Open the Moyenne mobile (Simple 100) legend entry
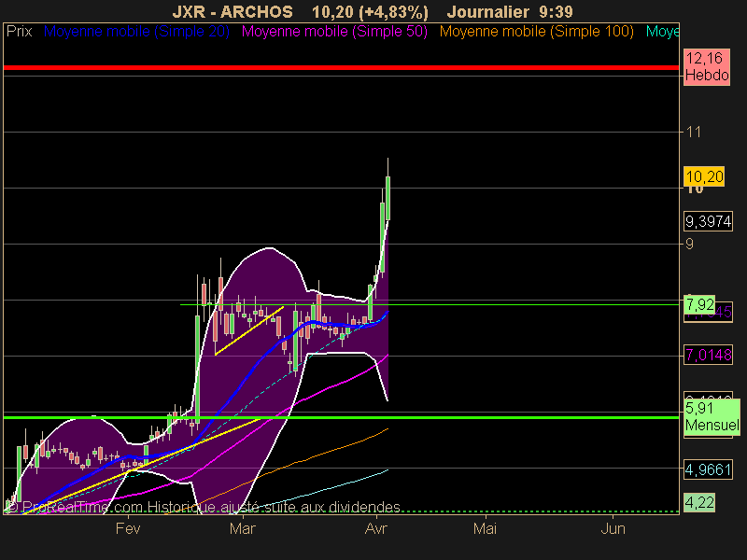This screenshot has width=747, height=560. 537,32
